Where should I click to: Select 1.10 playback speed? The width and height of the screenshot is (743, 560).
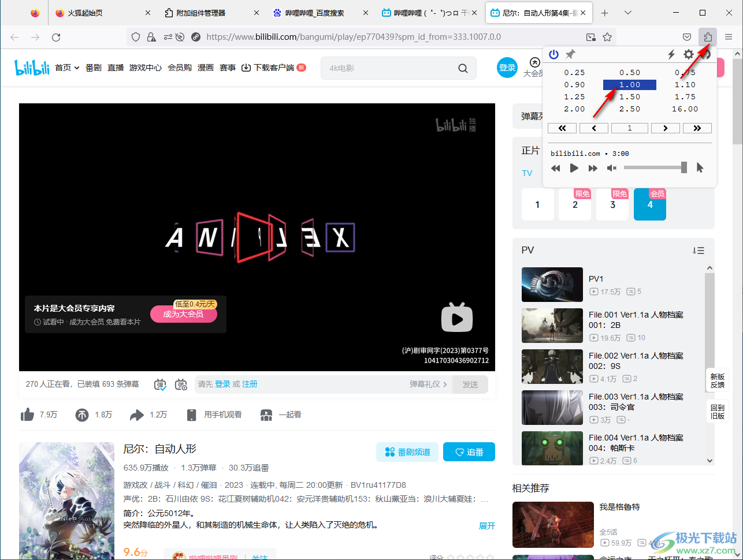coord(685,85)
